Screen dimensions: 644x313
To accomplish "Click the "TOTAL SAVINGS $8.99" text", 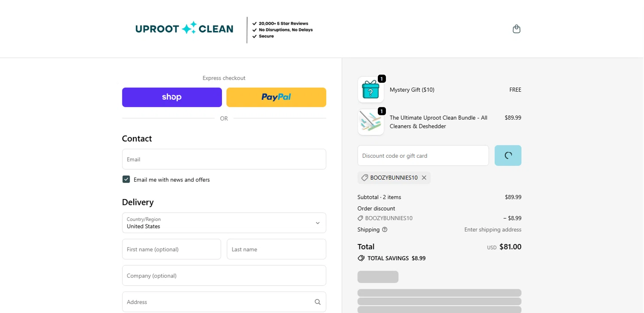I will 397,258.
